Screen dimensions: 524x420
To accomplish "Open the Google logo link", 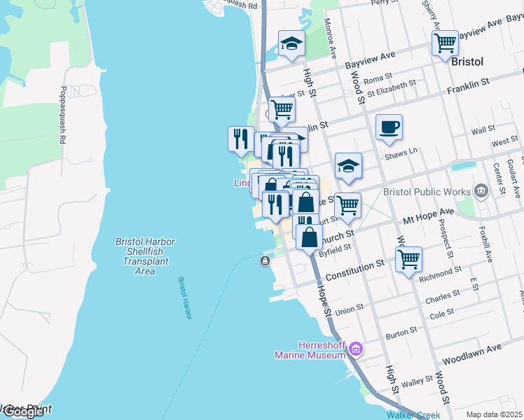I will 22,412.
